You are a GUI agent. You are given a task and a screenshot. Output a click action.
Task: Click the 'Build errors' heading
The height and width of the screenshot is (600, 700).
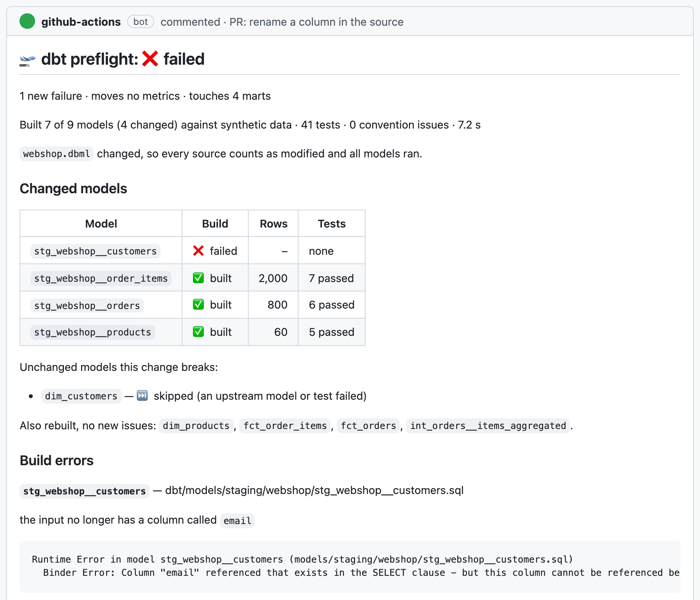(x=57, y=461)
